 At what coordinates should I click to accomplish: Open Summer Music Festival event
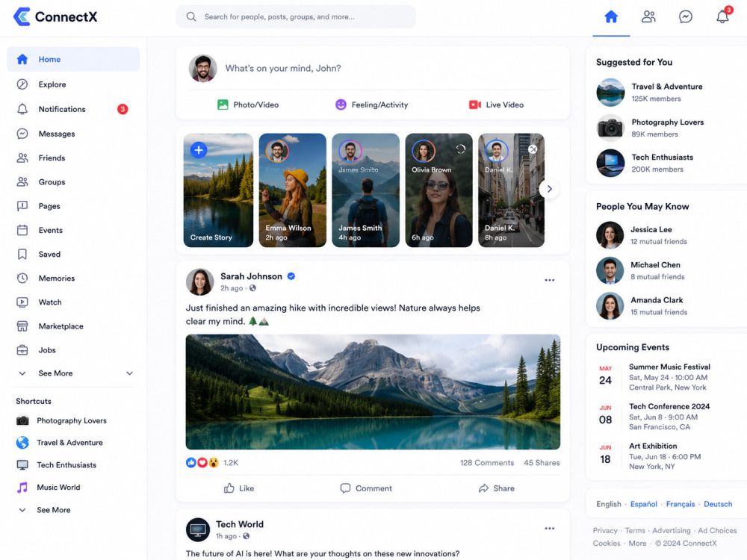654,376
